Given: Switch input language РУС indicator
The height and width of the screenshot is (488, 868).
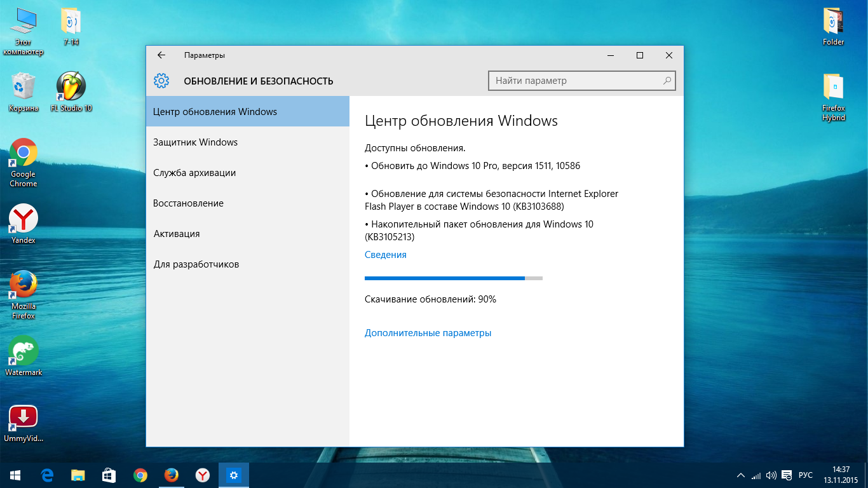Looking at the screenshot, I should tap(806, 475).
